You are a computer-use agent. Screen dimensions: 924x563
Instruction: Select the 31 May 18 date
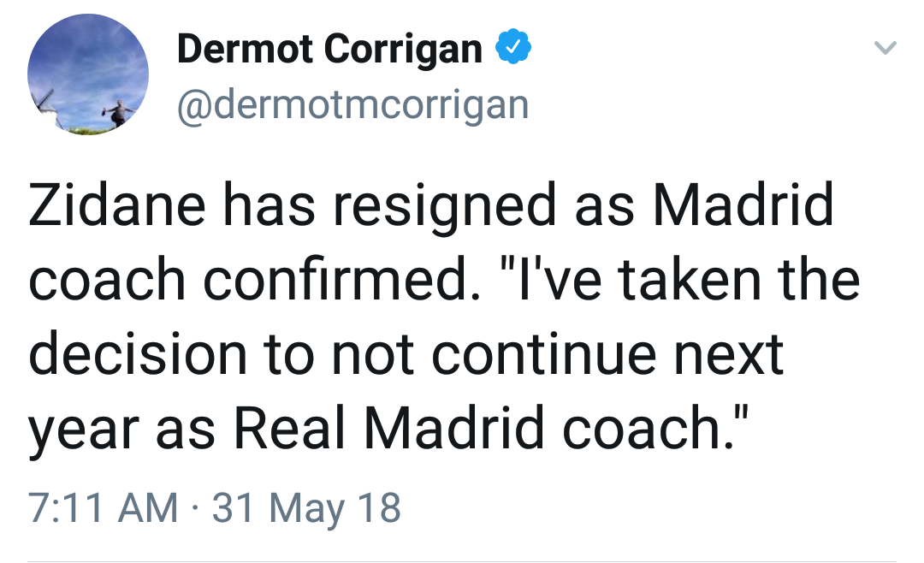(x=306, y=507)
